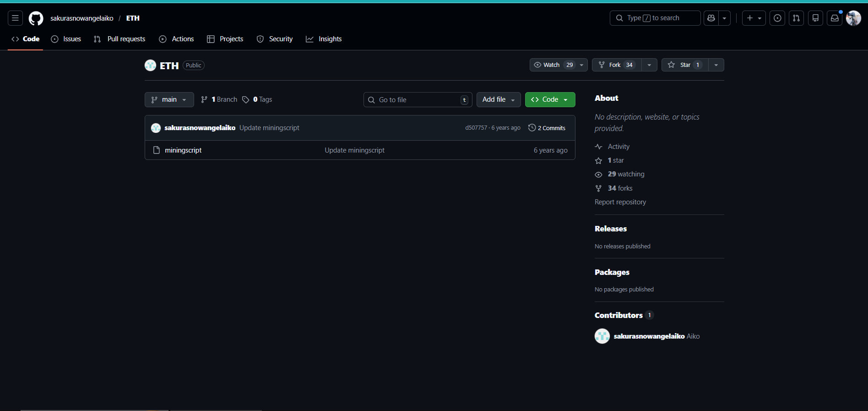Viewport: 868px width, 411px height.
Task: Switch to the Code tab
Action: (x=26, y=39)
